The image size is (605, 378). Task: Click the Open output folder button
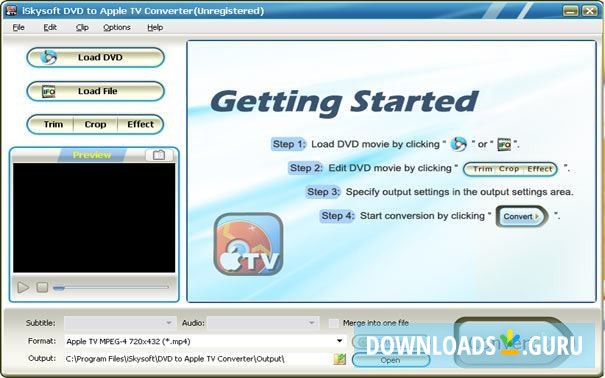pos(391,360)
